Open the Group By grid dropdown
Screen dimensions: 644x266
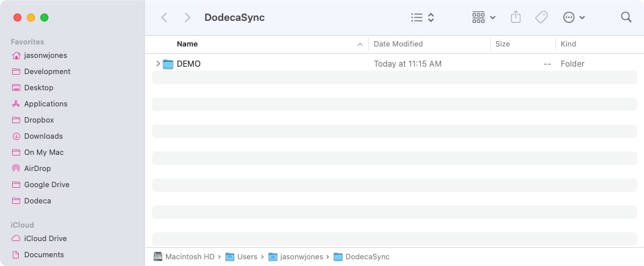pos(484,18)
